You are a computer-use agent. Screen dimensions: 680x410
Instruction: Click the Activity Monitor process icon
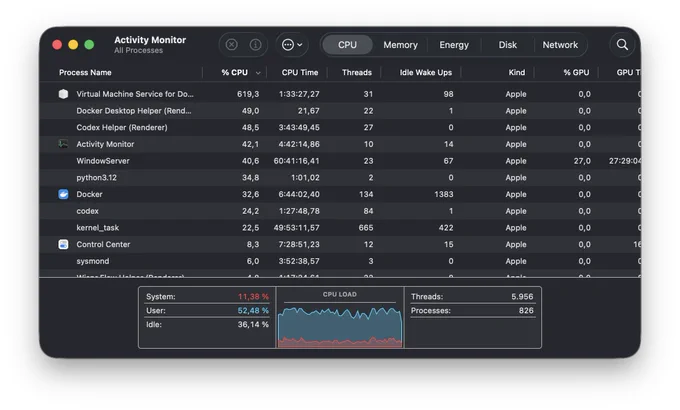63,144
